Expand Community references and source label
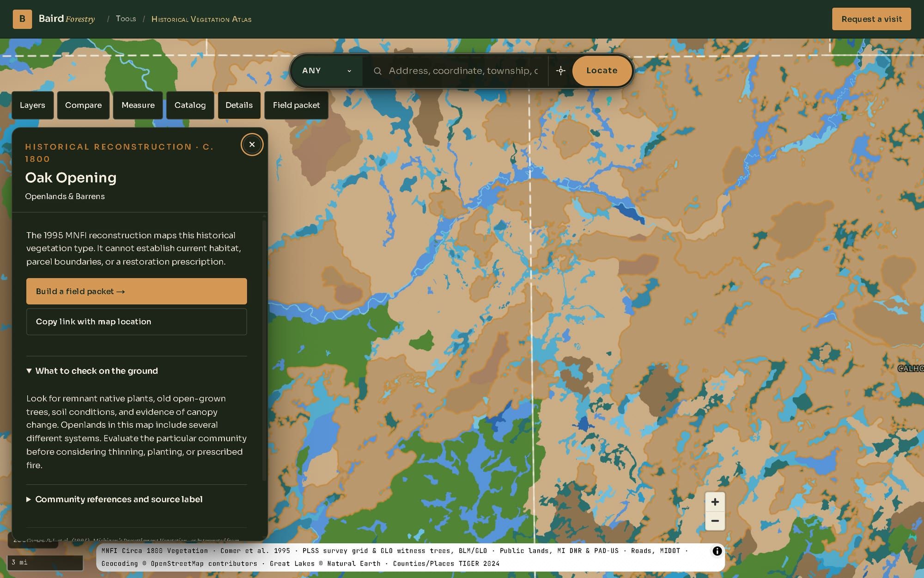The width and height of the screenshot is (924, 578). pos(115,499)
